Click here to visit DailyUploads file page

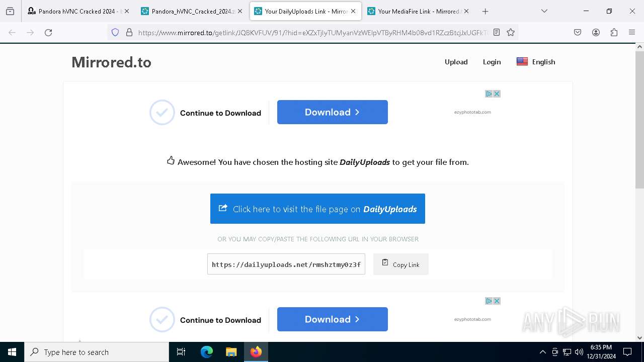[317, 209]
